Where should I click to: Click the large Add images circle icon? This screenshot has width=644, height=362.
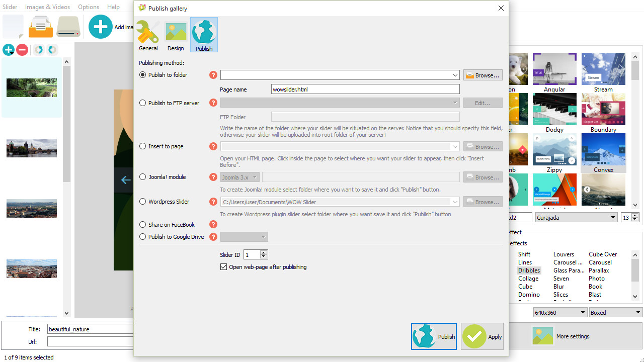point(101,27)
